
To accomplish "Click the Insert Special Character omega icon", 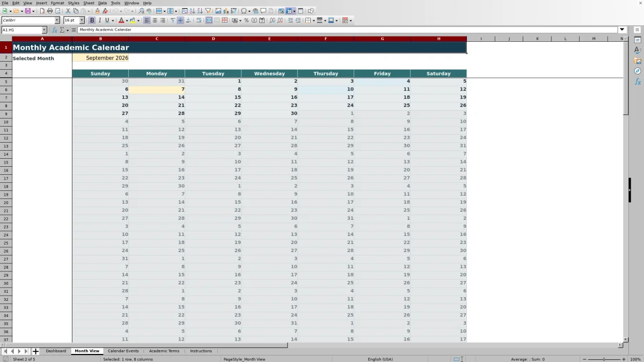I will [244, 11].
